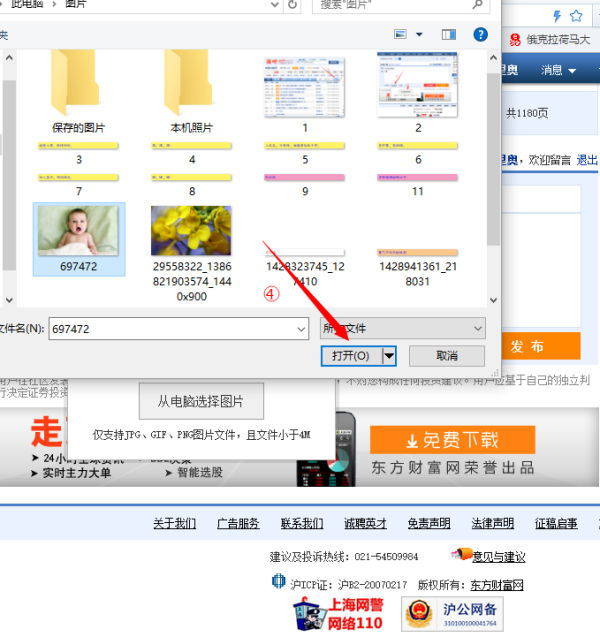
Task: Select the baby photo thumbnail 697472
Action: (x=78, y=230)
